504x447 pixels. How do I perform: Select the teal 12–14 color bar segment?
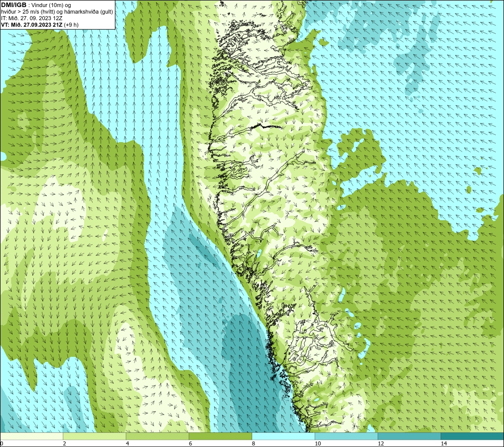pos(409,436)
